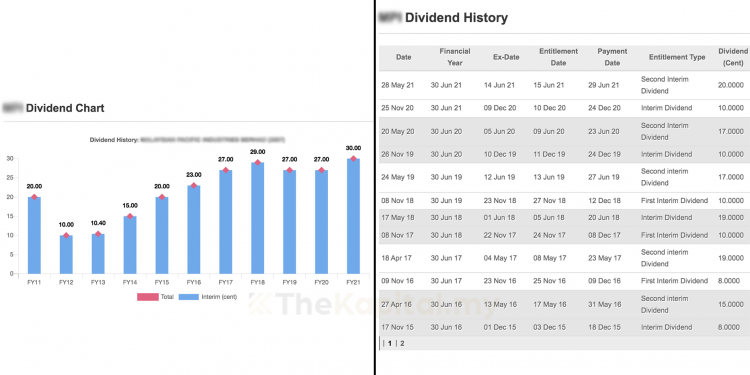Click the '27 Apr 16' date cell
Image resolution: width=750 pixels, height=375 pixels.
click(397, 304)
